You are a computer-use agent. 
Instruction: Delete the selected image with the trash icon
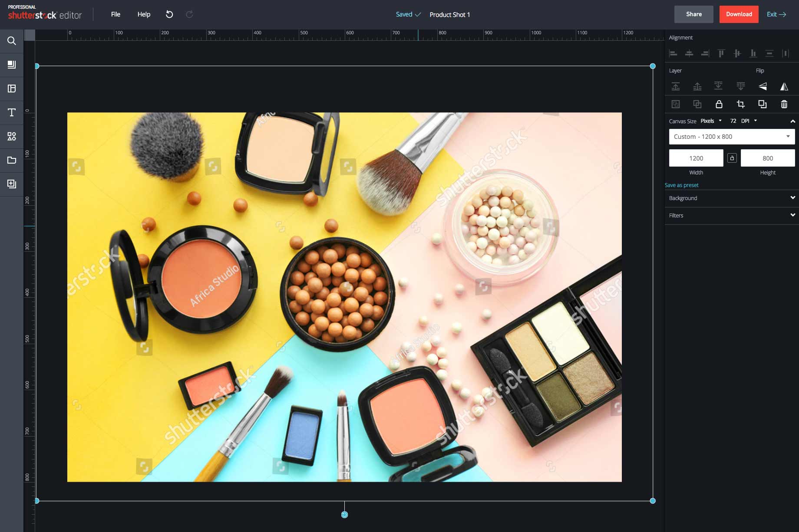(784, 105)
